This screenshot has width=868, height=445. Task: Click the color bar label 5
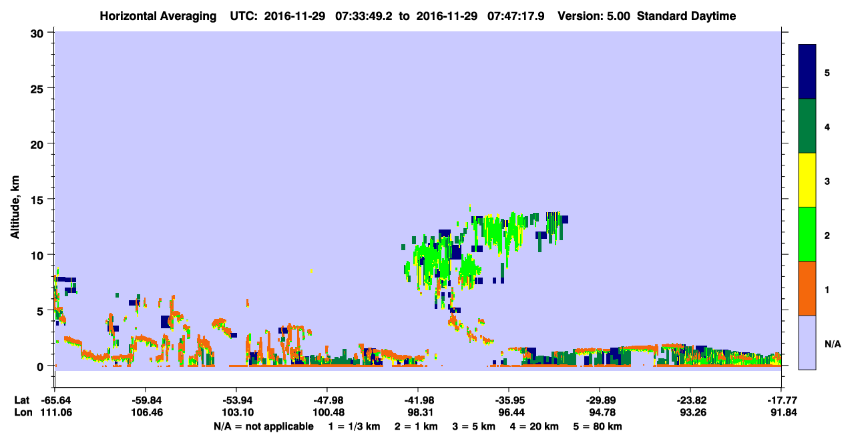click(x=827, y=72)
